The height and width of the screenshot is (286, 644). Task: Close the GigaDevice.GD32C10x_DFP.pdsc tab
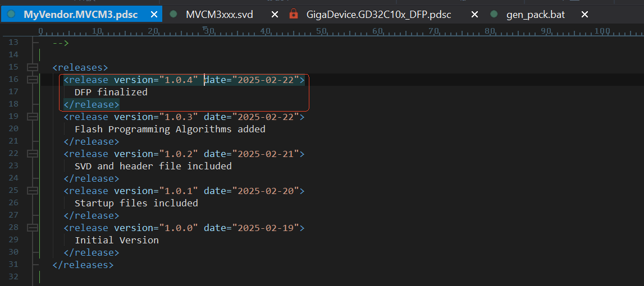[474, 14]
